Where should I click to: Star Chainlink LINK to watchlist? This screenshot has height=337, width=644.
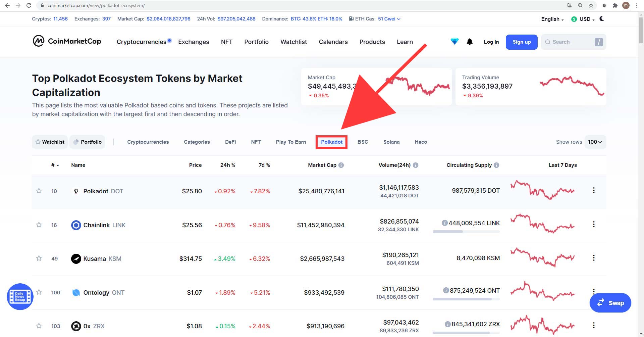coord(39,225)
